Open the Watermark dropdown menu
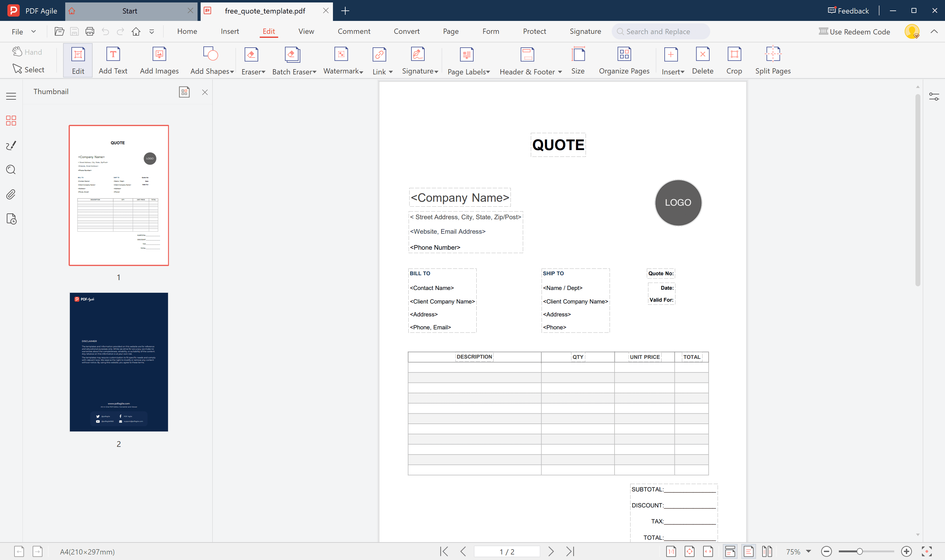 click(x=361, y=72)
